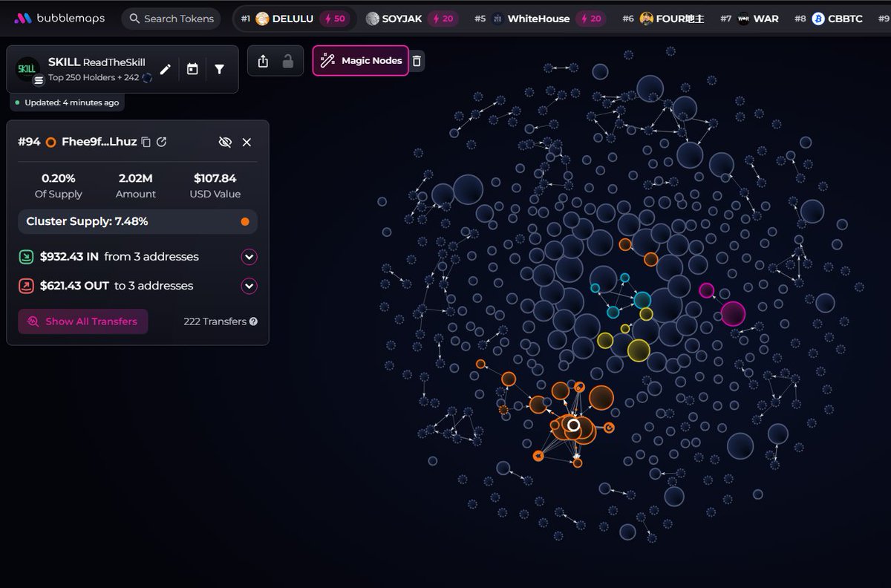The width and height of the screenshot is (891, 588).
Task: Click the help icon next to 222 Transfers
Action: point(254,321)
